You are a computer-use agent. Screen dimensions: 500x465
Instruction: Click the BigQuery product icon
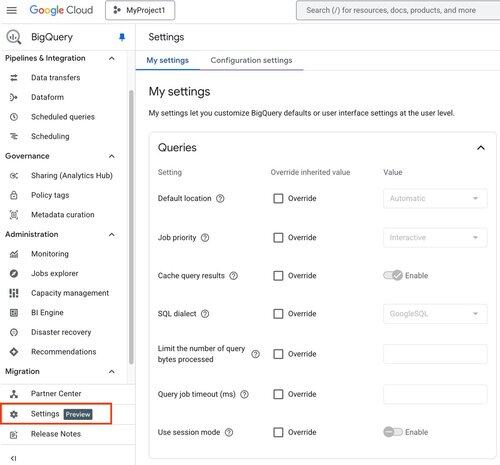(14, 37)
